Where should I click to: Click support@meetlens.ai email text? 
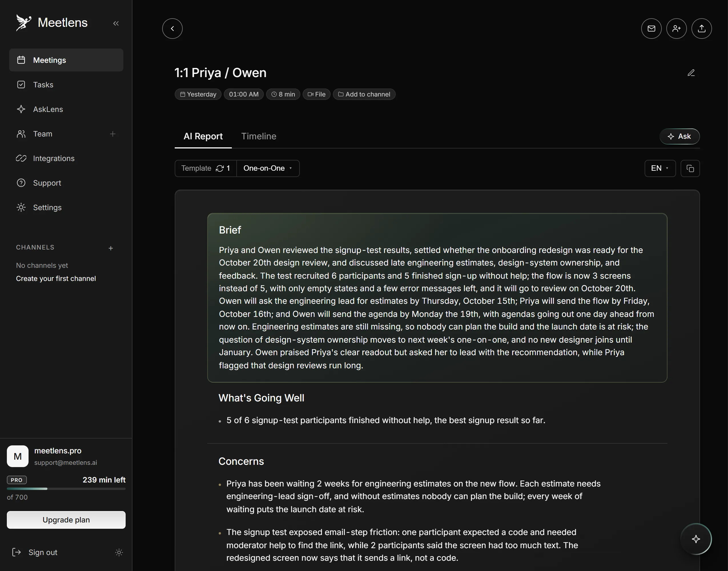point(65,463)
